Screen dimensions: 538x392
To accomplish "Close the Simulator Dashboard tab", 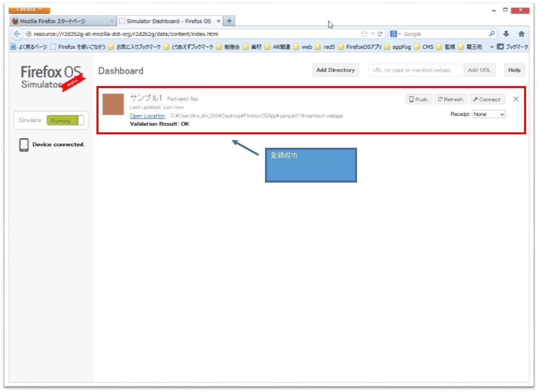I will (x=218, y=21).
